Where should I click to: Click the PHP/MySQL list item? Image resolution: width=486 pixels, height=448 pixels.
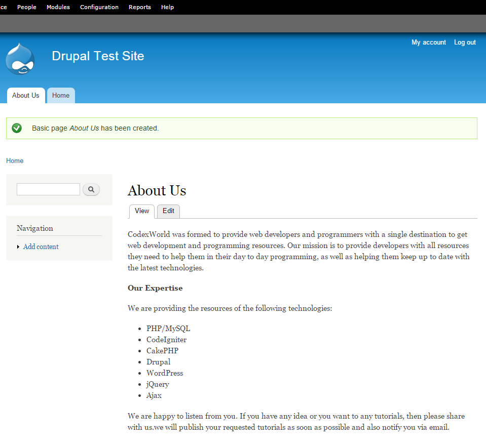168,329
